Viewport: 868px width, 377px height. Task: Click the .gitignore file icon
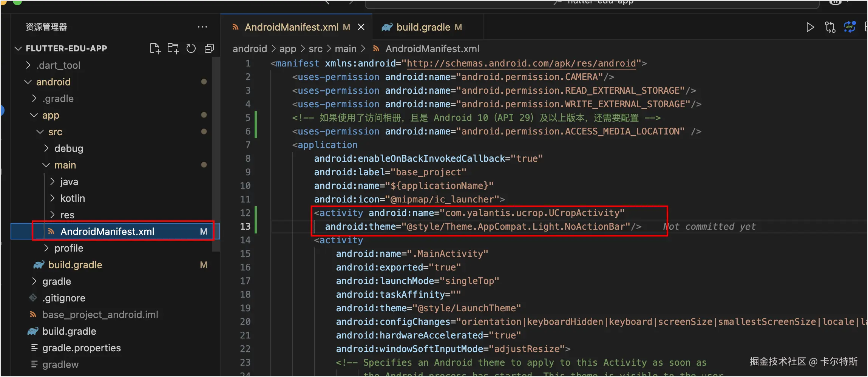click(33, 298)
